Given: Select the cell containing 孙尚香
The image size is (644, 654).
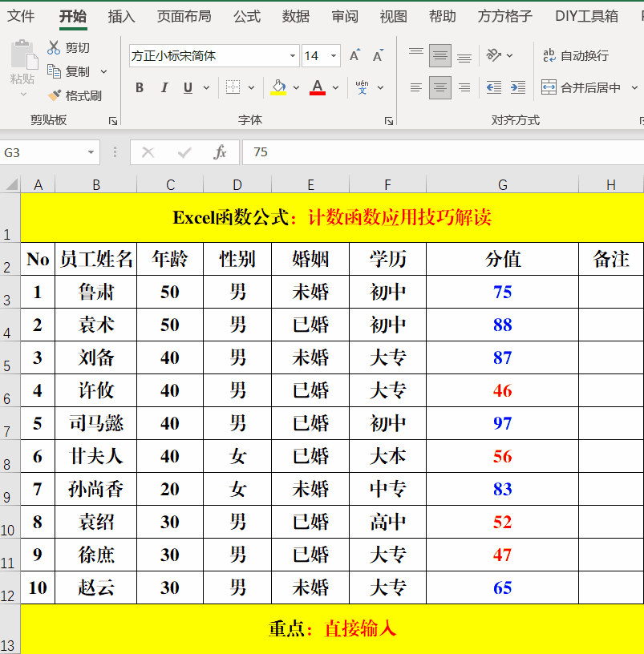Looking at the screenshot, I should pyautogui.click(x=96, y=489).
